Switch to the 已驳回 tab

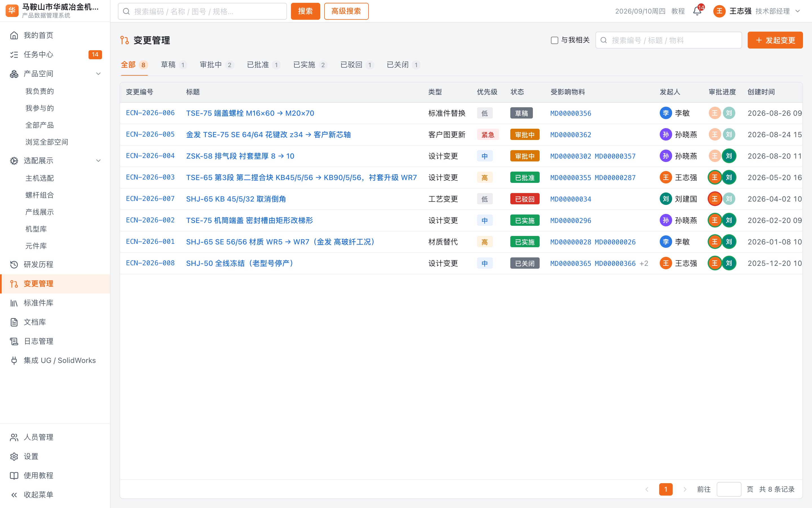(357, 65)
